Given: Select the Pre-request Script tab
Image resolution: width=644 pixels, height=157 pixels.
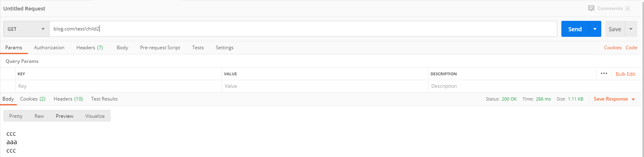Looking at the screenshot, I should 160,47.
